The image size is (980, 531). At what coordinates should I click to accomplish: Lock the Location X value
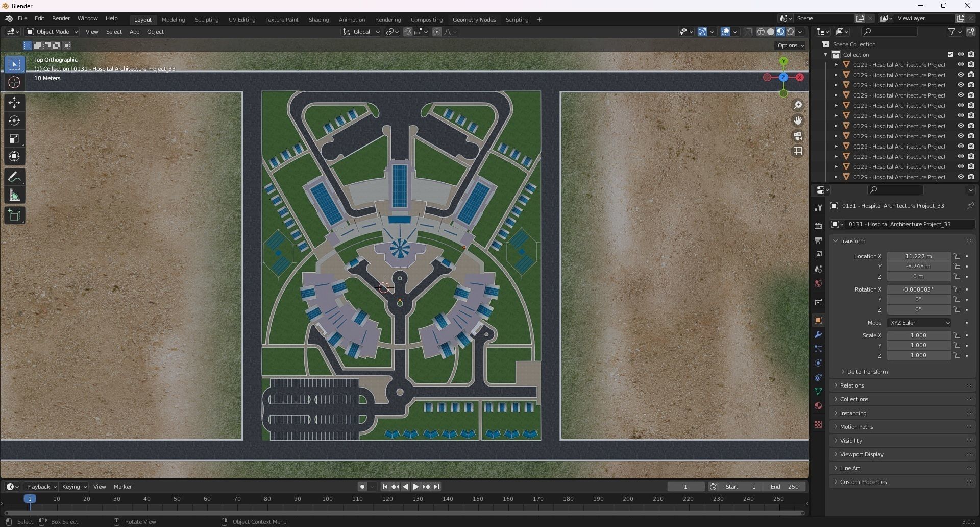click(957, 256)
